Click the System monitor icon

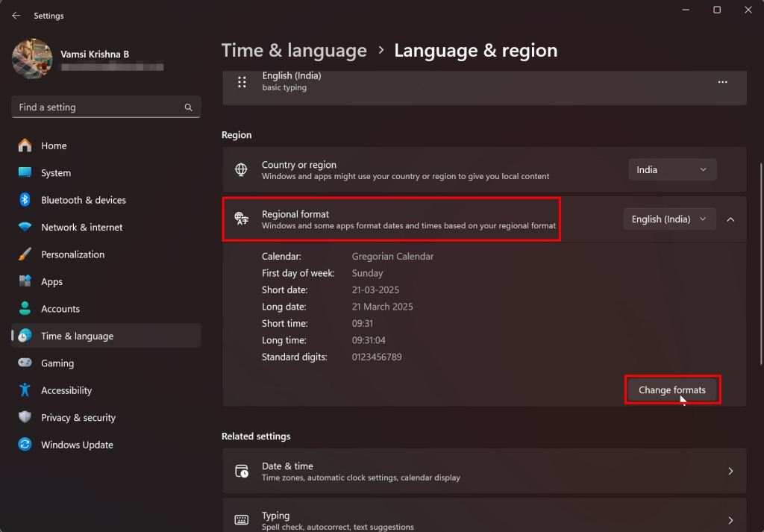point(25,172)
